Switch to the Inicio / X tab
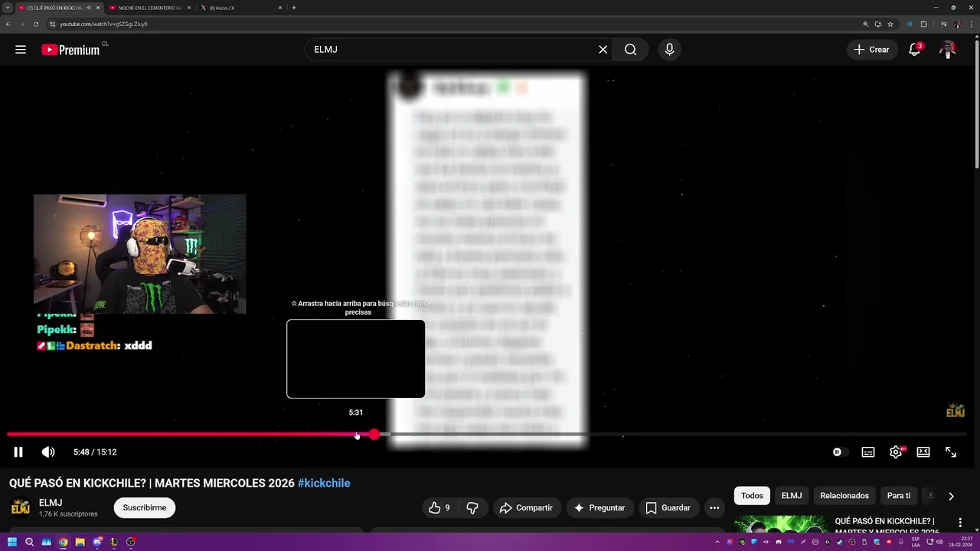The width and height of the screenshot is (980, 551). (x=241, y=8)
